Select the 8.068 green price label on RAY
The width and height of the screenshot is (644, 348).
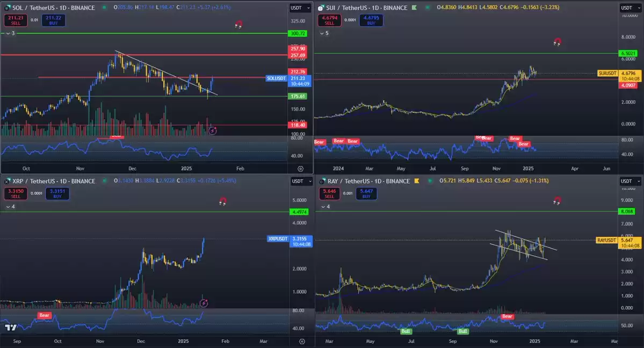tap(627, 211)
